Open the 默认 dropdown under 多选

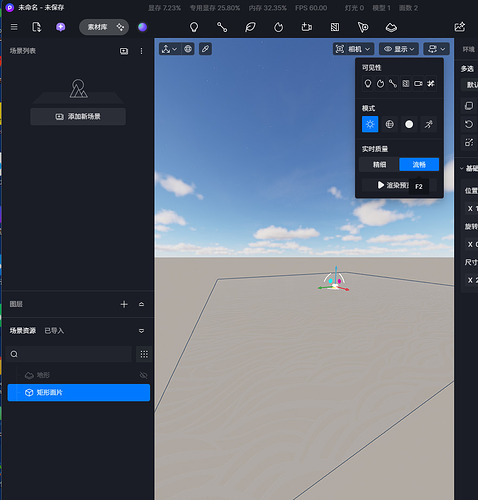(470, 85)
